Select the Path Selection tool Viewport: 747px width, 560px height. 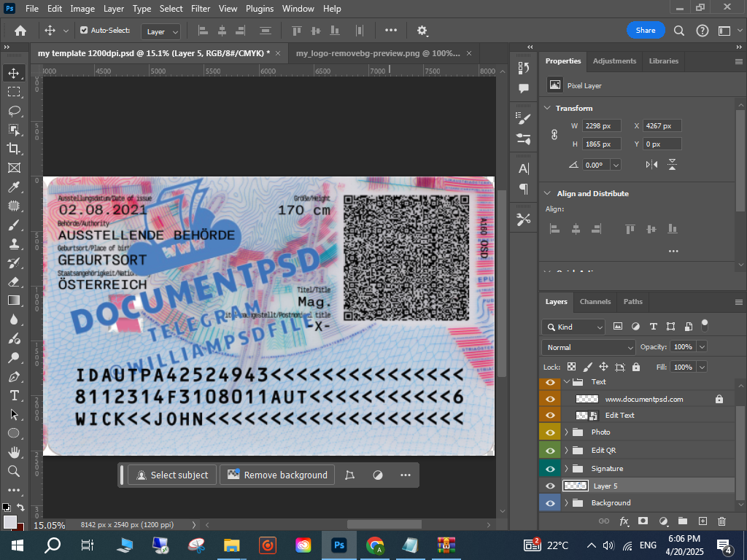(x=14, y=414)
